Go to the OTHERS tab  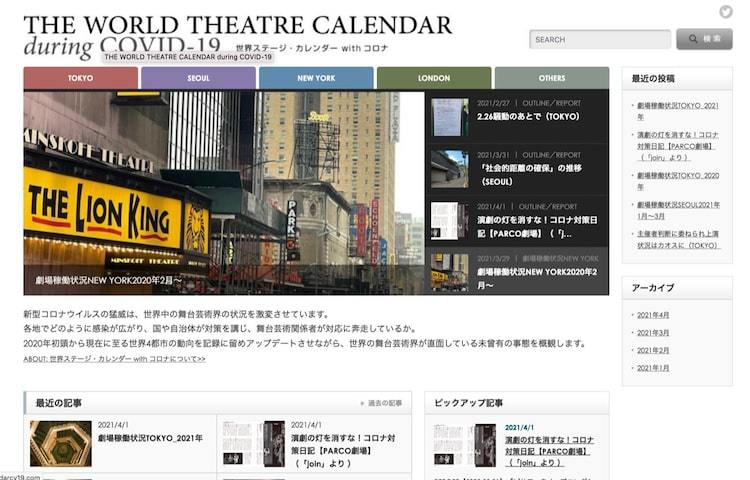(x=552, y=78)
